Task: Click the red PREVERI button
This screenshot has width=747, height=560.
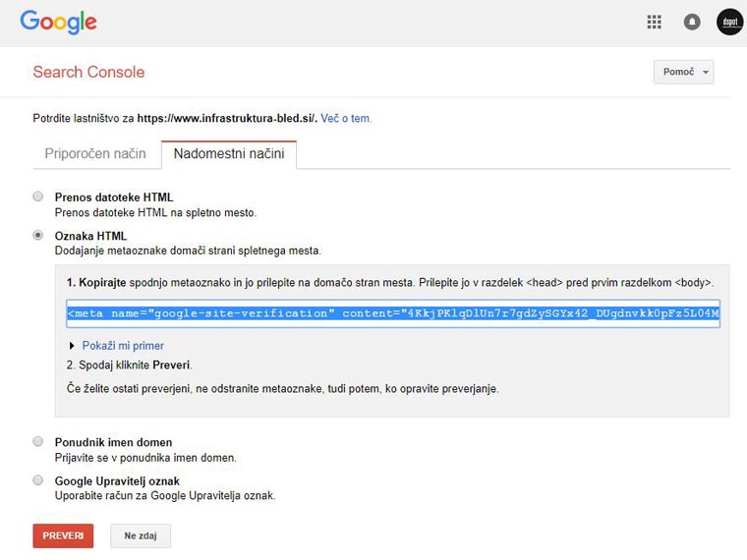Action: click(x=63, y=535)
